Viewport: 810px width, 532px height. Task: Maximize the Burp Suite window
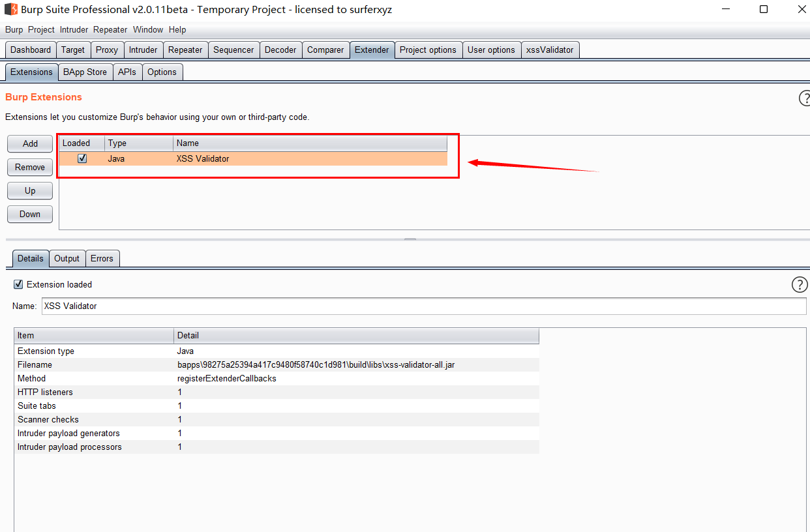tap(764, 9)
